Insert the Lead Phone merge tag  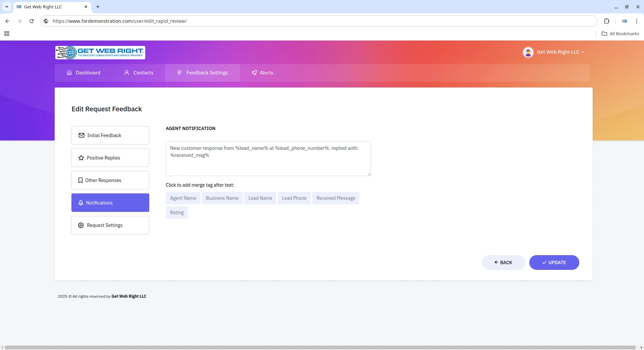point(294,198)
